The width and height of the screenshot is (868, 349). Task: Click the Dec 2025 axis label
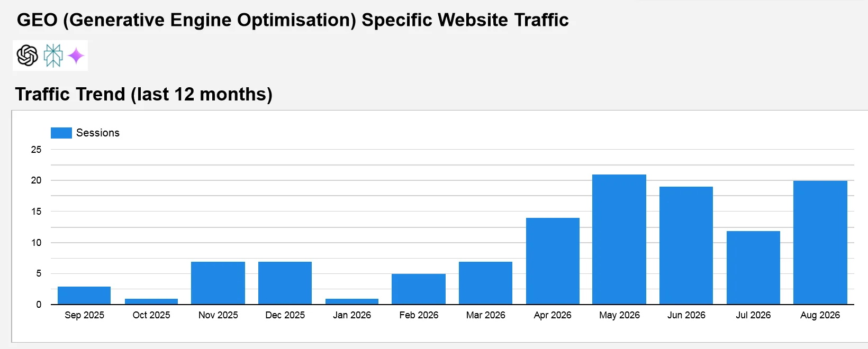(285, 315)
